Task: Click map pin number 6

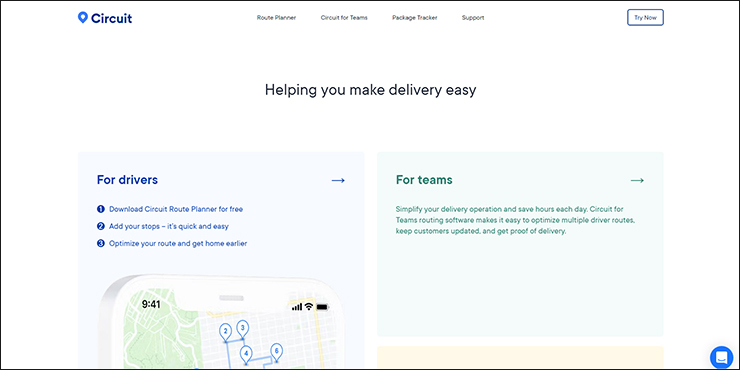Action: coord(277,352)
